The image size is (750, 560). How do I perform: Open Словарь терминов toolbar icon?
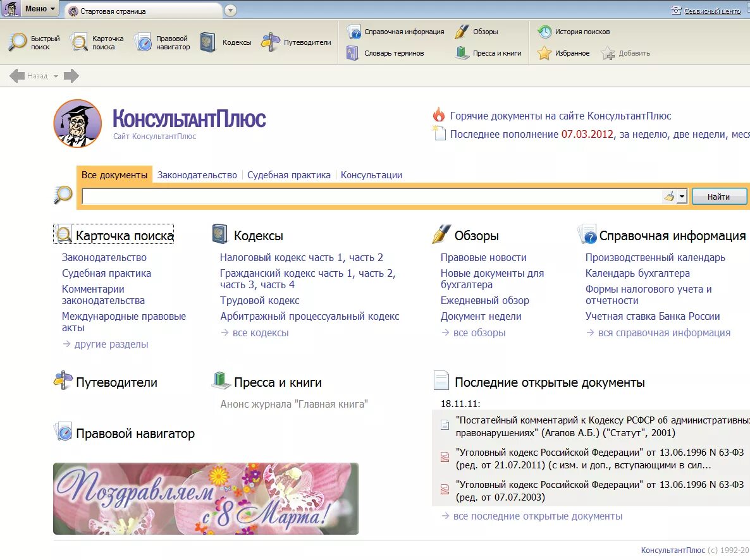(x=352, y=53)
